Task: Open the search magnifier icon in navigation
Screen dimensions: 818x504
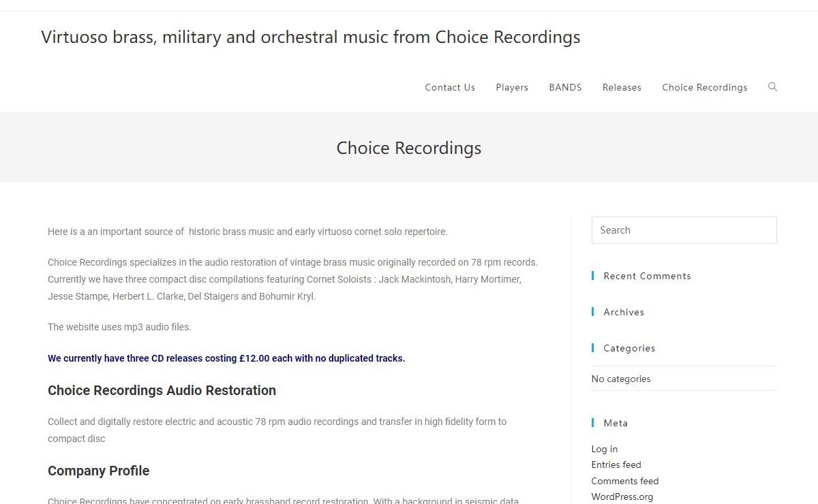Action: [x=772, y=86]
